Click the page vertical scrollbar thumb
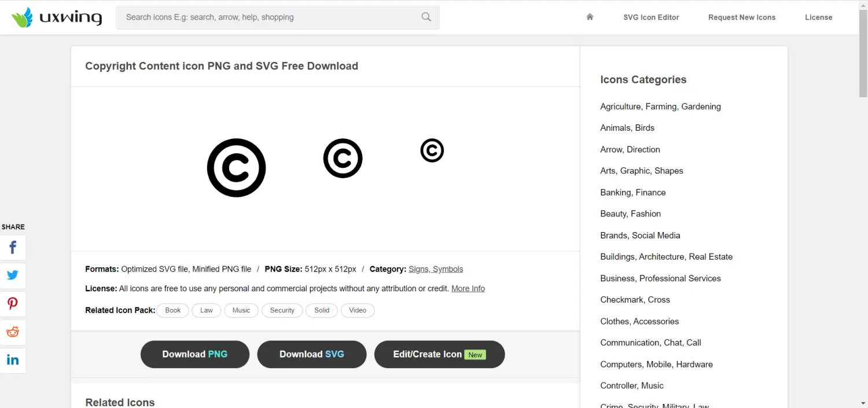 (x=863, y=53)
